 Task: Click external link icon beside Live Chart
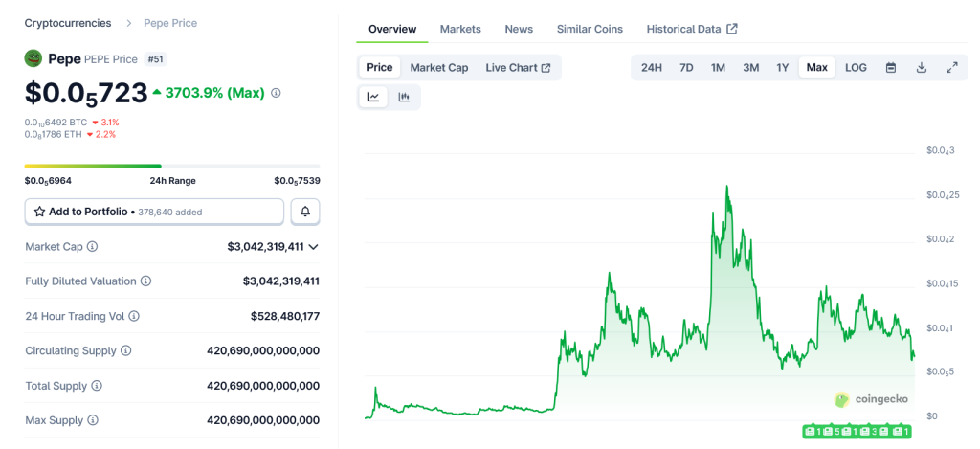click(x=546, y=68)
